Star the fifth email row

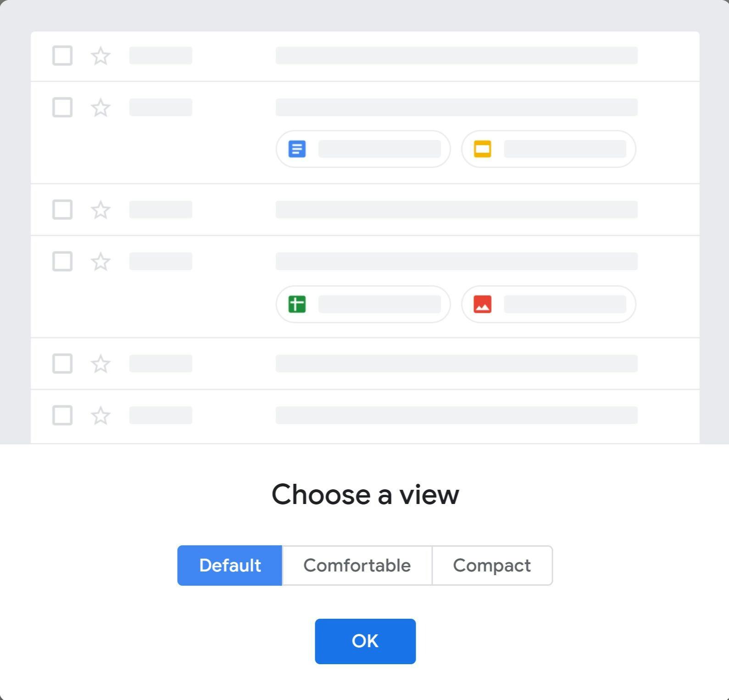click(100, 364)
